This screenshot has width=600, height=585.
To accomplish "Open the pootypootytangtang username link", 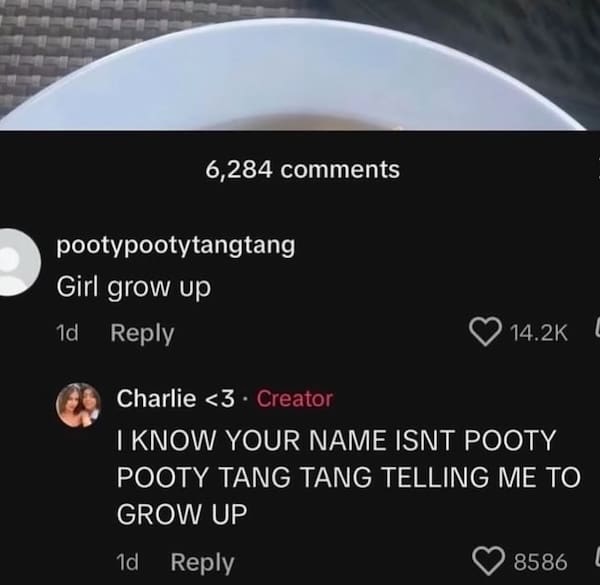I will (176, 246).
